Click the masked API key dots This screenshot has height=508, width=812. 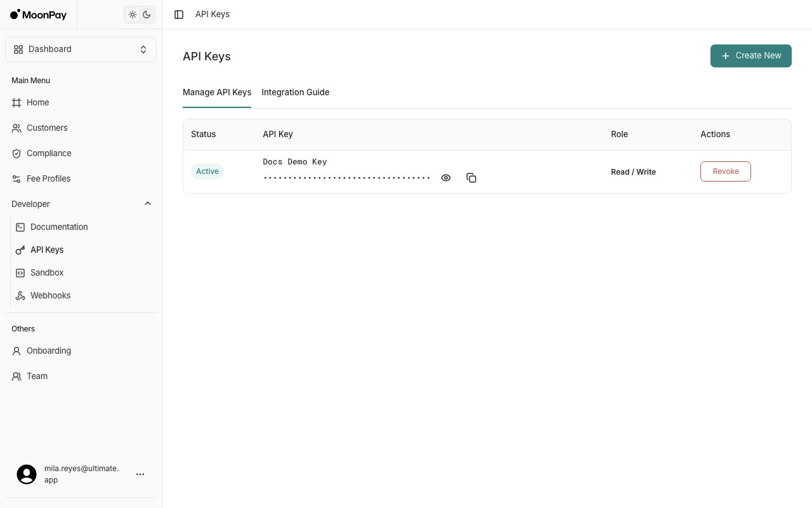[x=347, y=178]
